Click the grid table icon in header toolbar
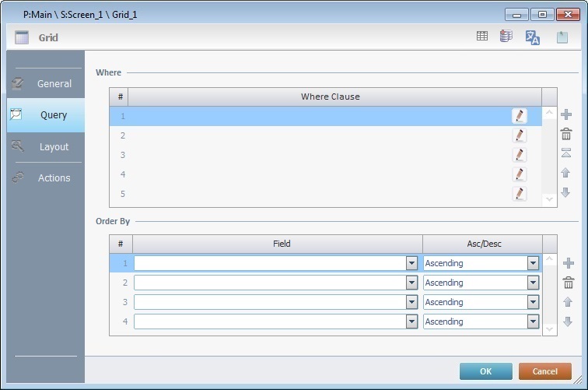Image resolution: width=588 pixels, height=390 pixels. pyautogui.click(x=482, y=37)
